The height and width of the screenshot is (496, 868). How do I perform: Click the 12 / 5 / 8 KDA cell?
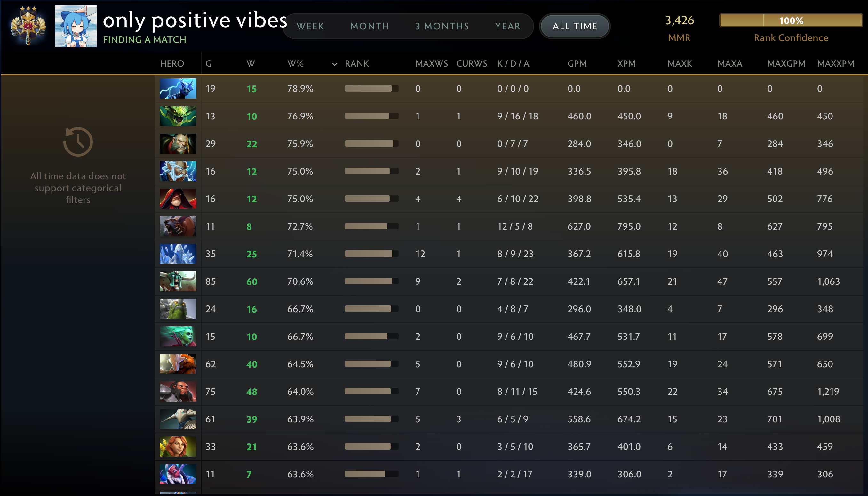515,226
